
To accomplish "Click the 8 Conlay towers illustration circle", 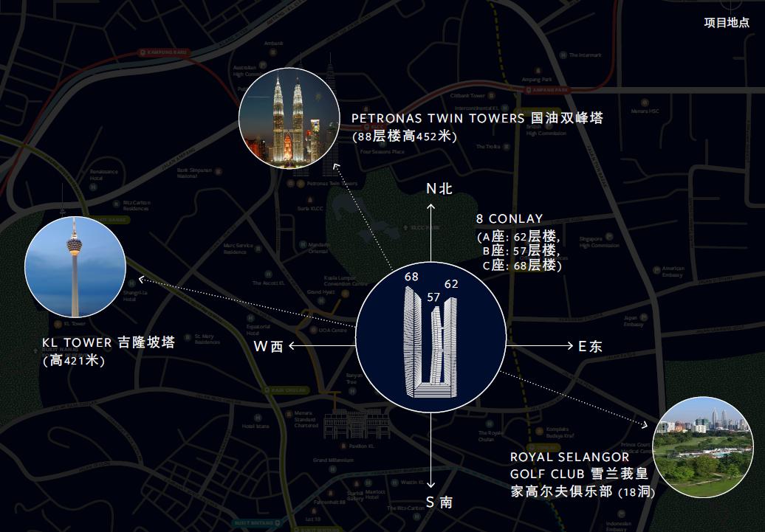I will pos(430,337).
